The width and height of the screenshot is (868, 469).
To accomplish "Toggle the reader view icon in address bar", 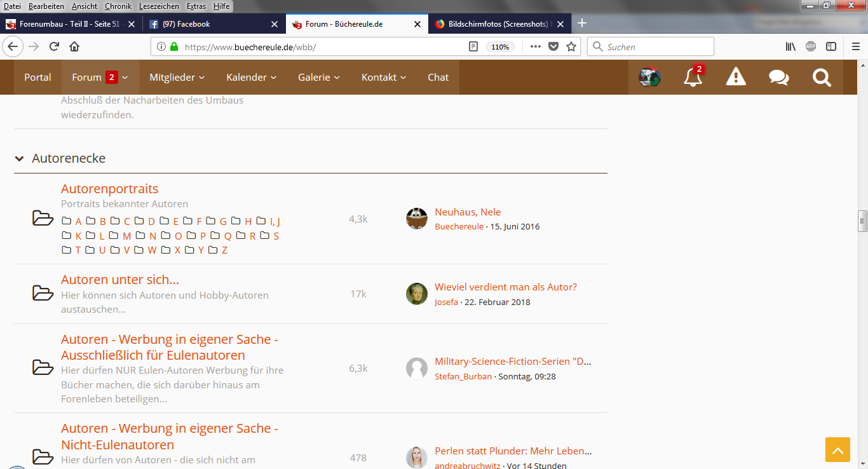I will click(473, 46).
